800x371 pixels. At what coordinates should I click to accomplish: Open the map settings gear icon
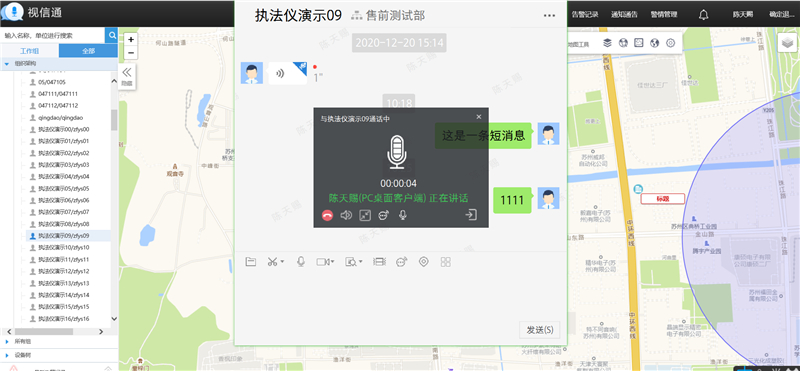point(670,43)
